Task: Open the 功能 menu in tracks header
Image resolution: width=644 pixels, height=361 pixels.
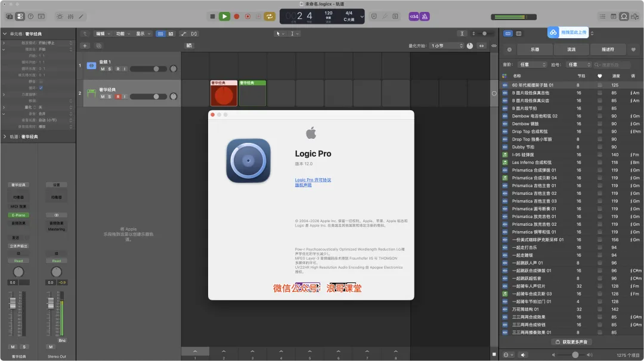Action: 122,33
